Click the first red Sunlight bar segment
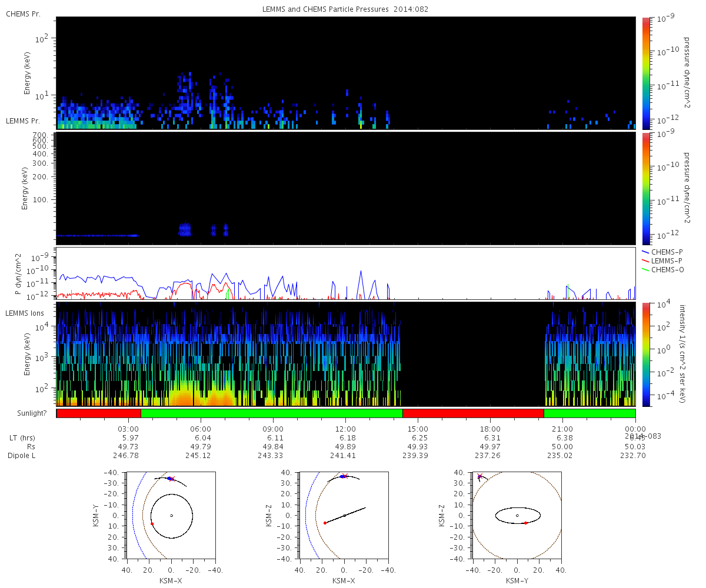The width and height of the screenshot is (706, 588). click(x=99, y=413)
